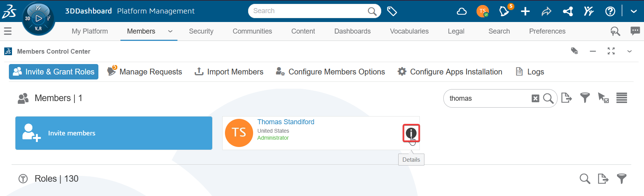Open the Roles filter funnel
Screen dimensions: 644x196
pos(622,179)
